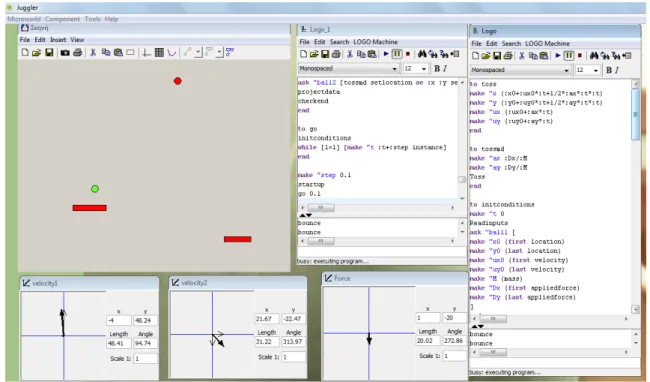Click the binoculars Find icon in the Logo_1 toolbar
This screenshot has width=650, height=382.
click(x=422, y=54)
